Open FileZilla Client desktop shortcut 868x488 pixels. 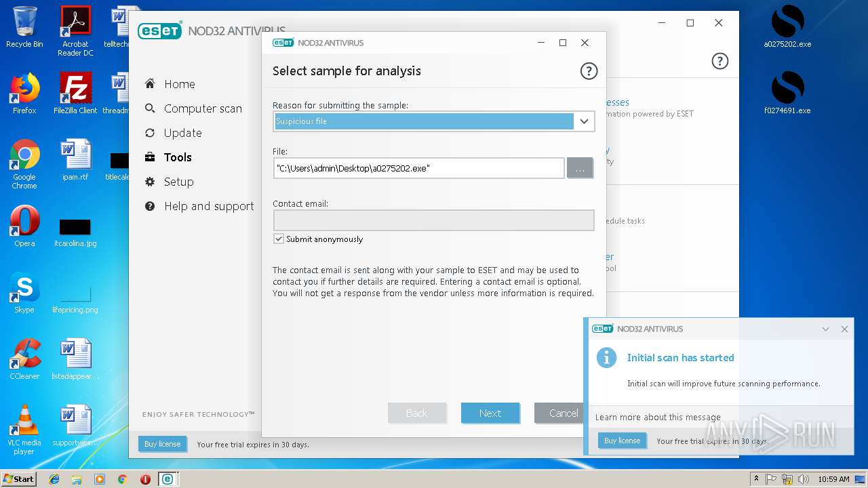point(75,94)
